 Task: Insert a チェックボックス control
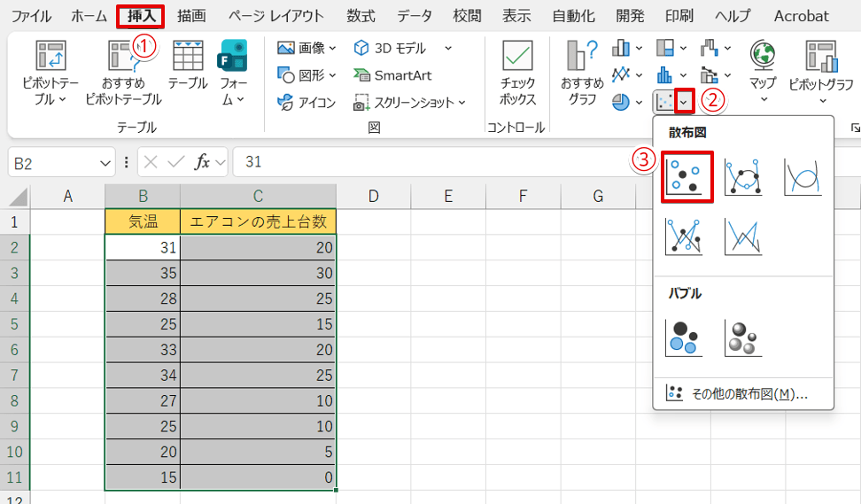tap(517, 72)
